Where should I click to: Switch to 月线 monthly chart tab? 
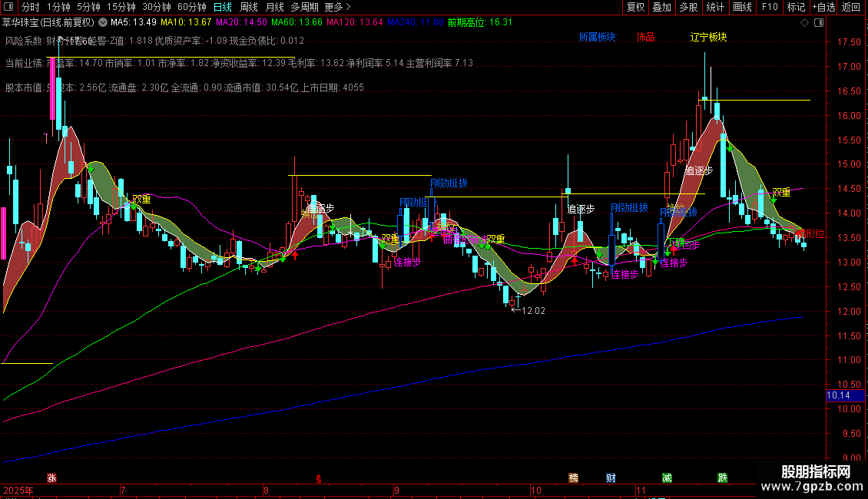[274, 7]
